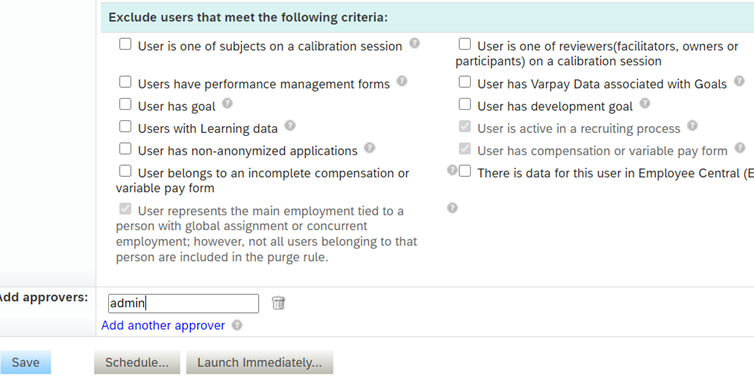Click Add another approver link
The height and width of the screenshot is (383, 754).
(163, 326)
